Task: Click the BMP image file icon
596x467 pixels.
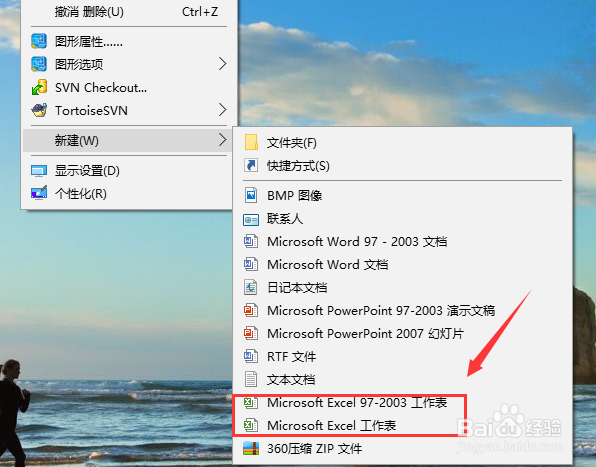Action: [x=251, y=195]
